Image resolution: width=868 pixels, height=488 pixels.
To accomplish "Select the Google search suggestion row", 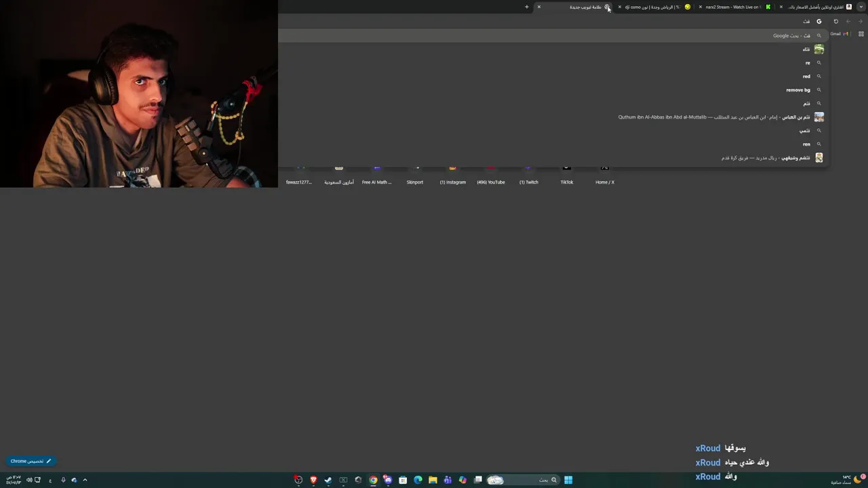I will click(553, 35).
